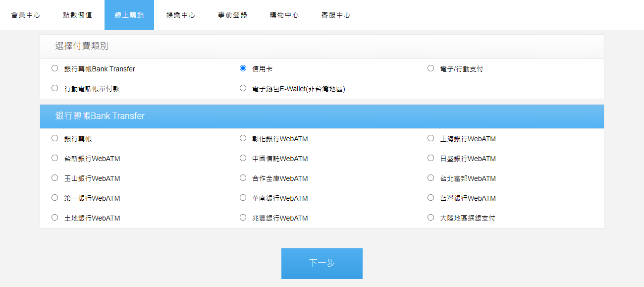The width and height of the screenshot is (644, 287).
Task: Select 中國信託WebATM radio button
Action: tap(243, 158)
